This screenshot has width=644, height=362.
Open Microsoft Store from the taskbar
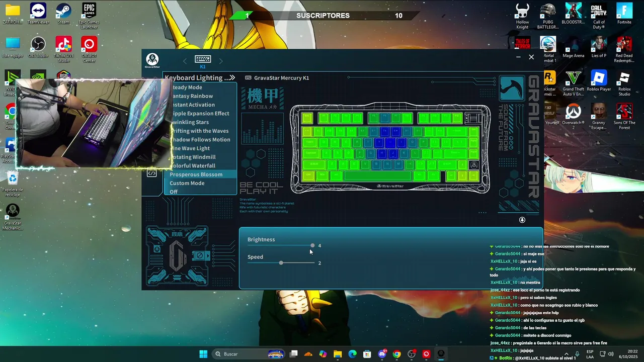367,354
